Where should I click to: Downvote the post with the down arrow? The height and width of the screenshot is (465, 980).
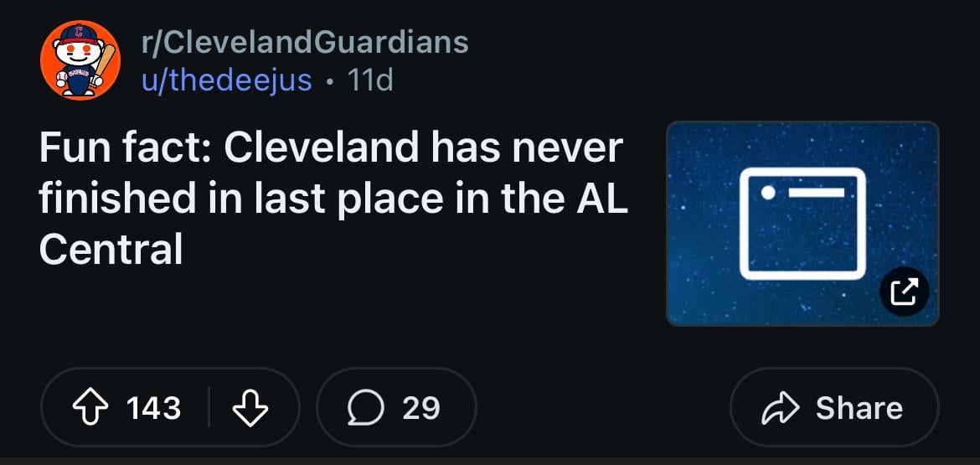[x=249, y=408]
